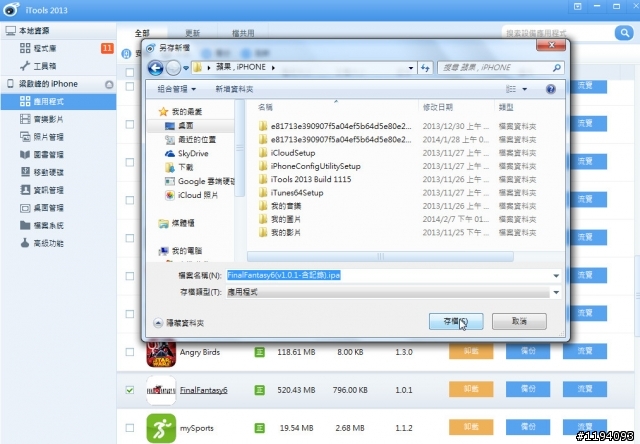
Task: Open the 檔案名稱 filename dropdown
Action: pyautogui.click(x=556, y=276)
